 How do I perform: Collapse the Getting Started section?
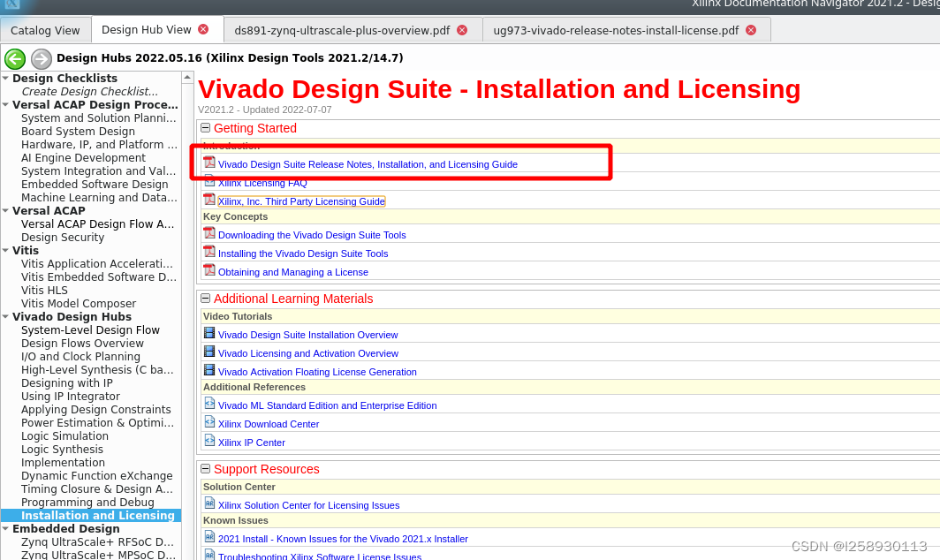point(205,128)
